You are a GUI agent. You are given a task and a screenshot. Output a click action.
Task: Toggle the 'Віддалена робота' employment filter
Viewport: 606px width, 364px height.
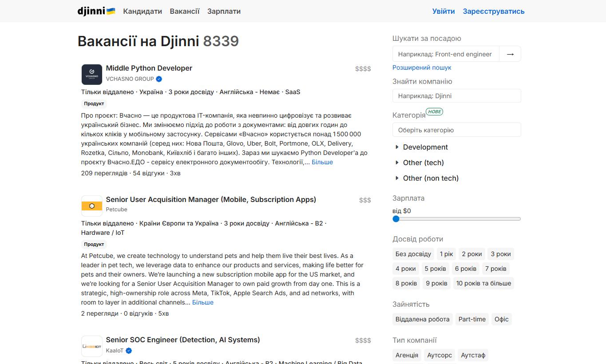pyautogui.click(x=423, y=319)
